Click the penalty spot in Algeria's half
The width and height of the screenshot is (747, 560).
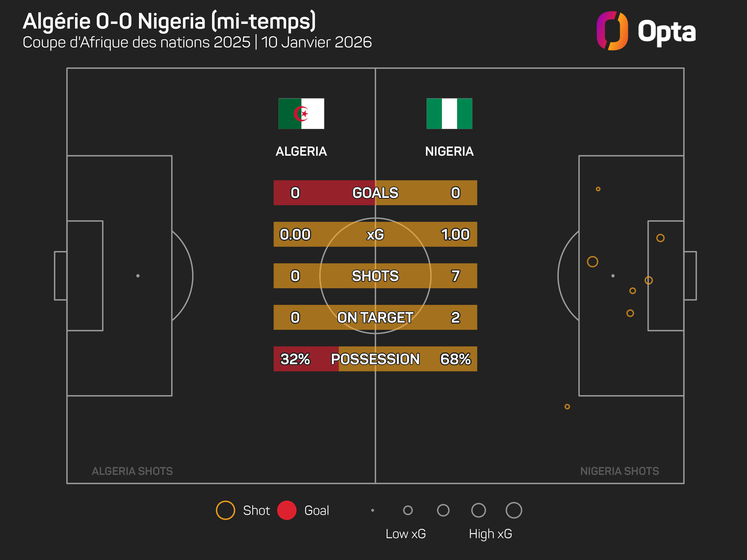point(138,276)
